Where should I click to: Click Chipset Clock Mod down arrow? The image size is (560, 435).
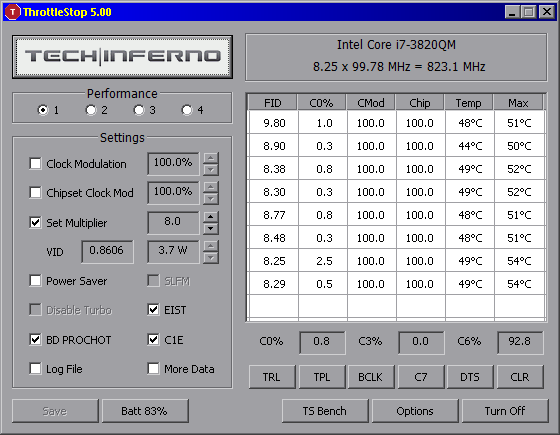(x=211, y=199)
